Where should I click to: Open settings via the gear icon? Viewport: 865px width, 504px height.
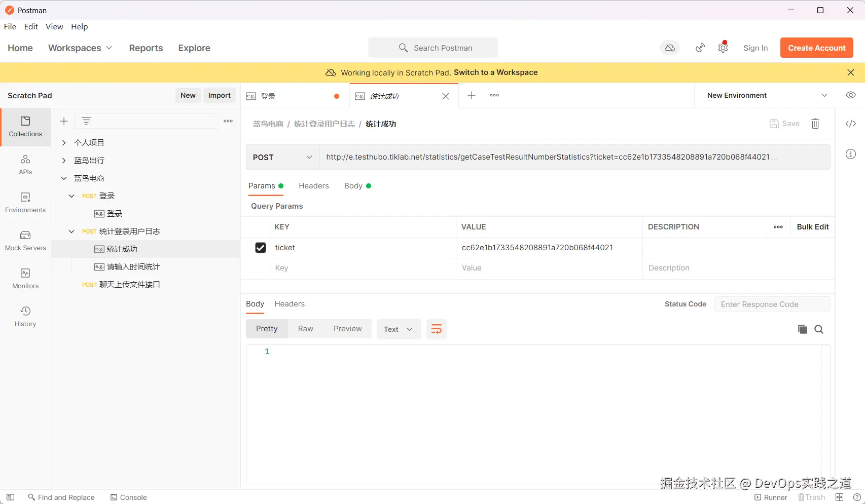tap(723, 48)
